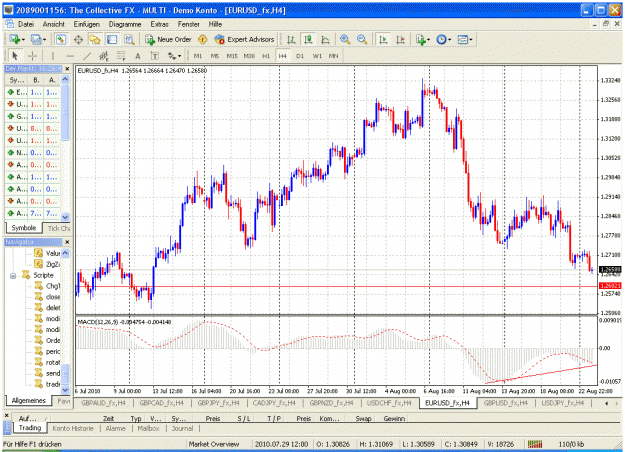625x452 pixels.
Task: Switch chart to candlesticks type
Action: point(308,39)
